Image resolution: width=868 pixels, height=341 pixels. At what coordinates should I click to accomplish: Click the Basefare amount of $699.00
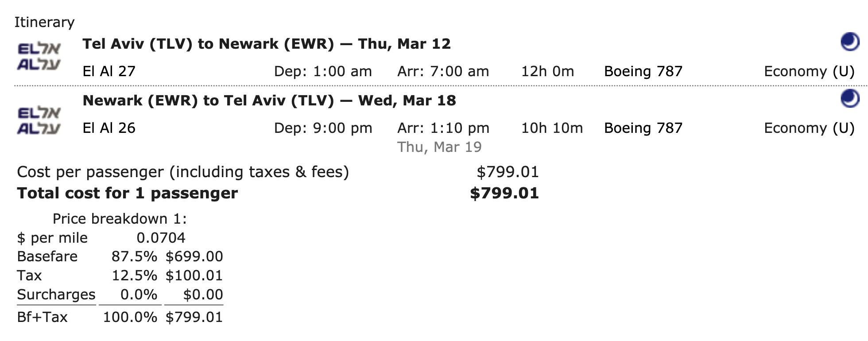(x=194, y=256)
